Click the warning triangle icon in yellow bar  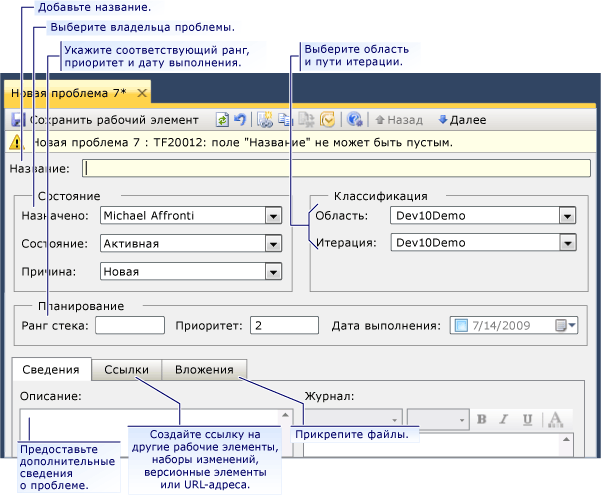(16, 143)
